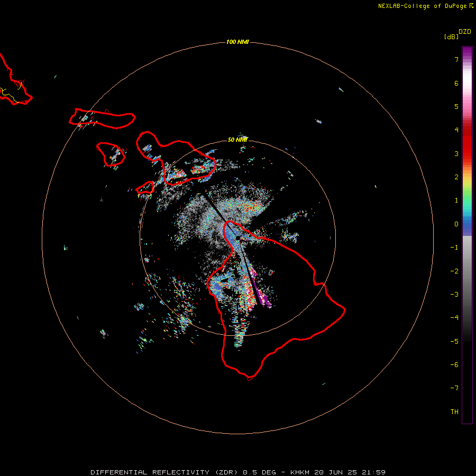Click the green-yellow section of color bar
The height and width of the screenshot is (476, 476).
click(467, 190)
